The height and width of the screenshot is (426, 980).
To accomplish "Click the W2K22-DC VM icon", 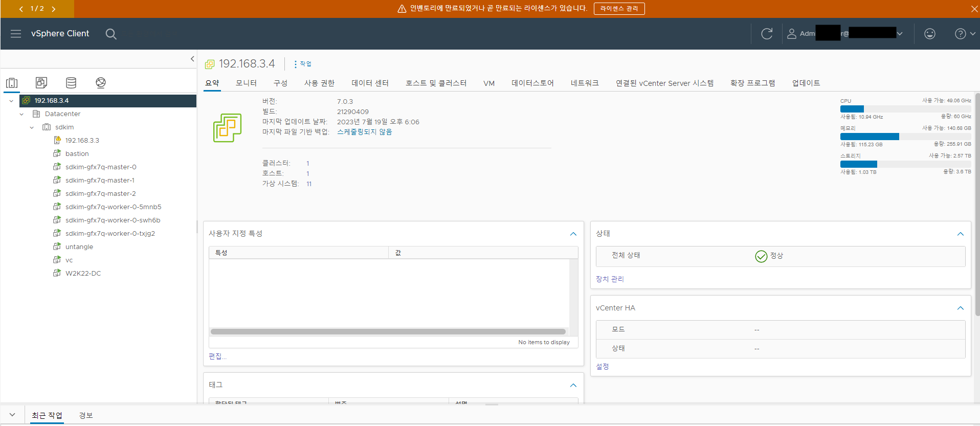I will coord(57,273).
